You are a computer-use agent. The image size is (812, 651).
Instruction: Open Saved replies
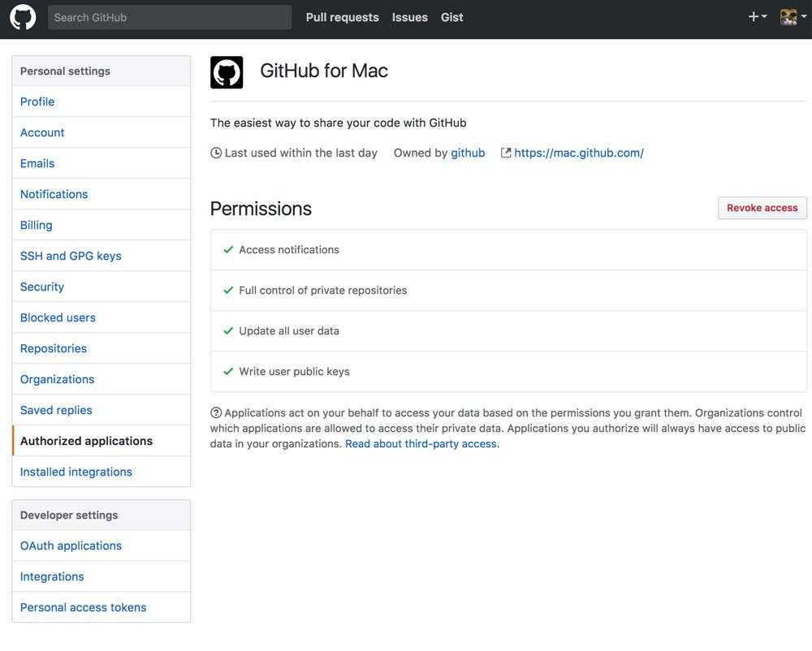pos(101,410)
